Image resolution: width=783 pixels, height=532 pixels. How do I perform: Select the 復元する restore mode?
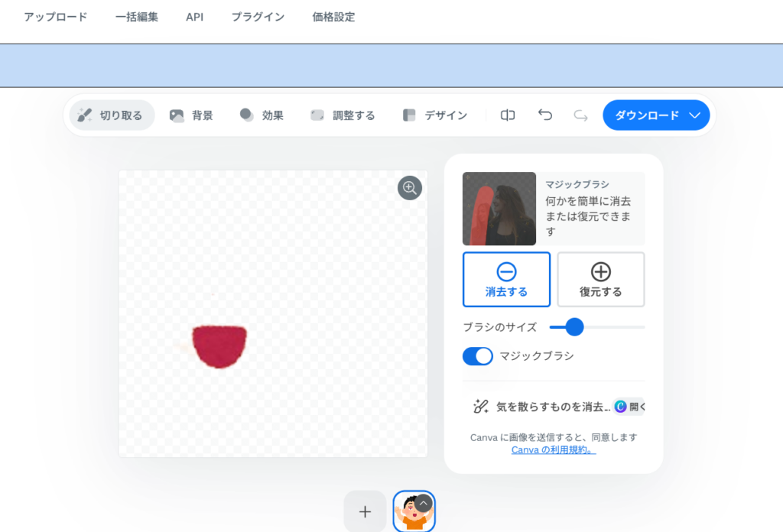coord(600,279)
